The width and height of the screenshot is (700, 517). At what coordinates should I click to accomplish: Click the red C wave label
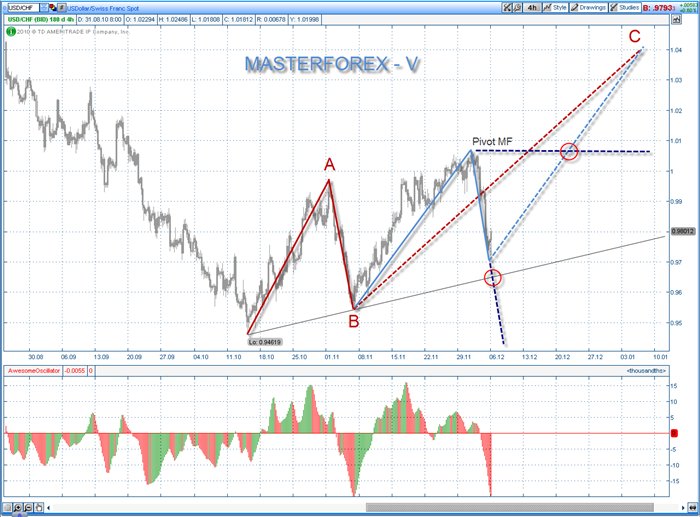point(634,36)
